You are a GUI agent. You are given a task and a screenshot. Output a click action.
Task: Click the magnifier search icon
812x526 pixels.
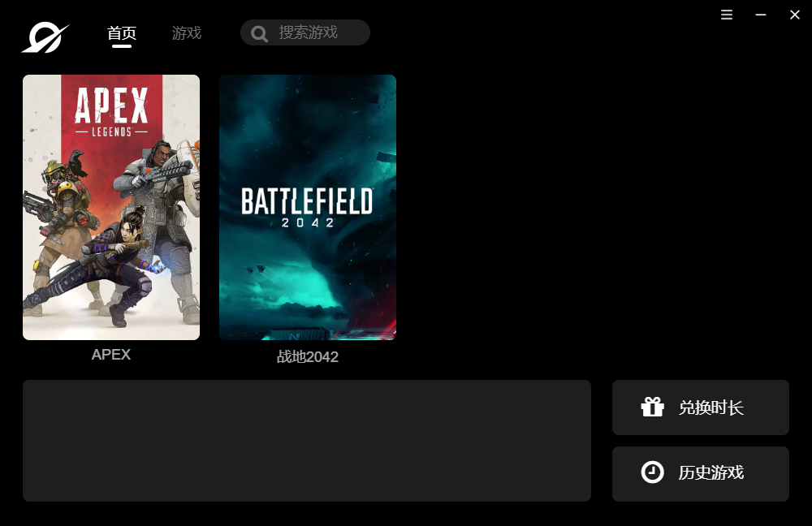pos(259,33)
